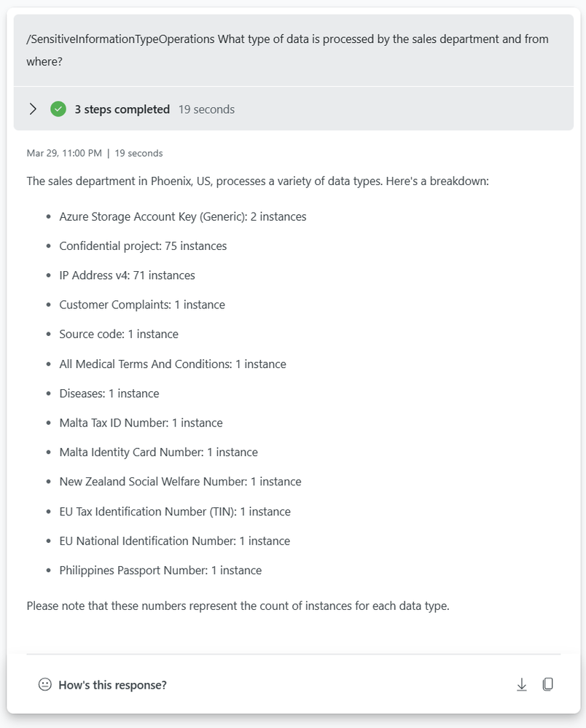
Task: Click the Confidential project: 75 instances entry
Action: pos(143,246)
